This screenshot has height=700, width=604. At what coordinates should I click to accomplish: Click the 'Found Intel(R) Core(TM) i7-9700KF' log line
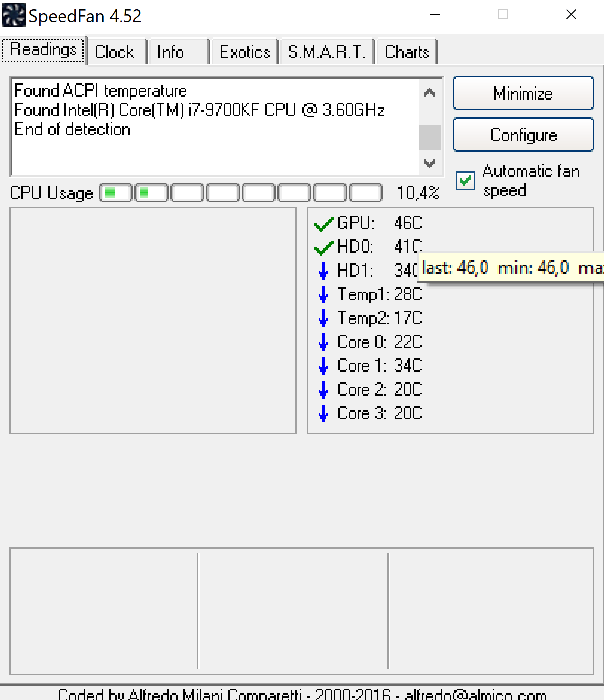pyautogui.click(x=200, y=110)
